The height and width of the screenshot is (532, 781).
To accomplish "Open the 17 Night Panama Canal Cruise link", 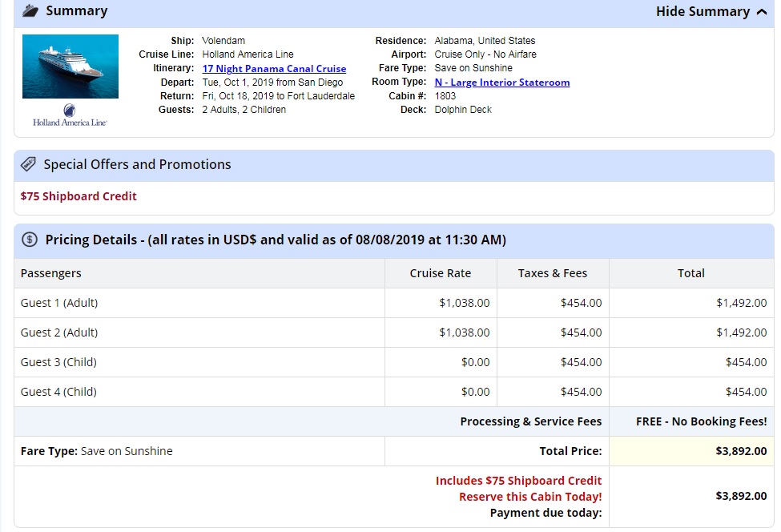I will 274,69.
